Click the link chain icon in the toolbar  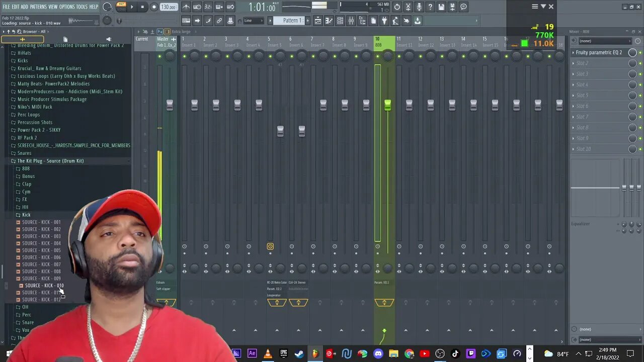point(219,21)
